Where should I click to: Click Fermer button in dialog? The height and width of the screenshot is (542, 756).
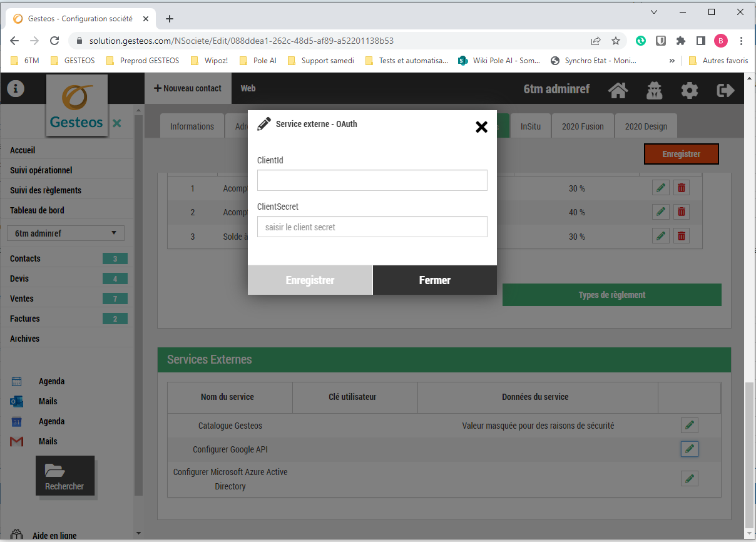click(x=434, y=280)
